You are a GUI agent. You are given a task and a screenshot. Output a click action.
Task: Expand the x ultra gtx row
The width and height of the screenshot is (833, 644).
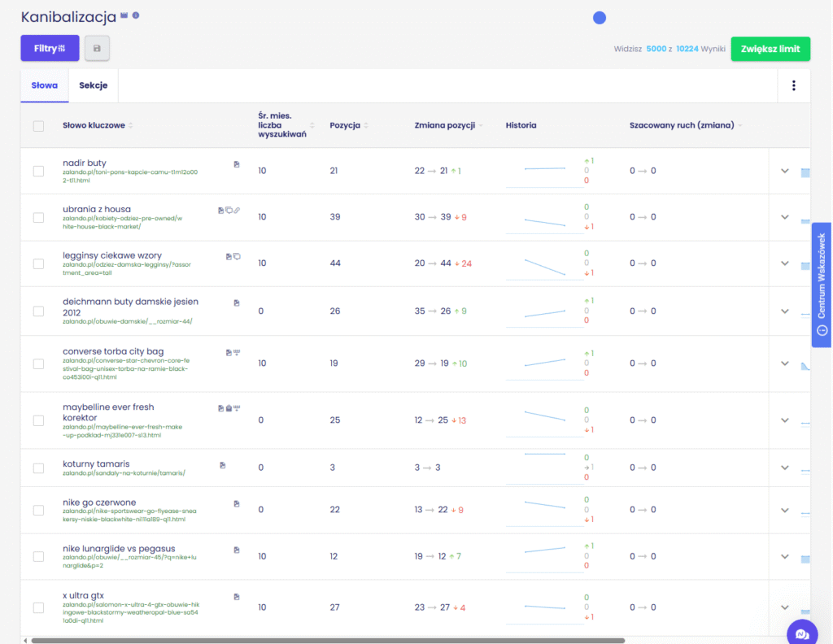coord(785,607)
